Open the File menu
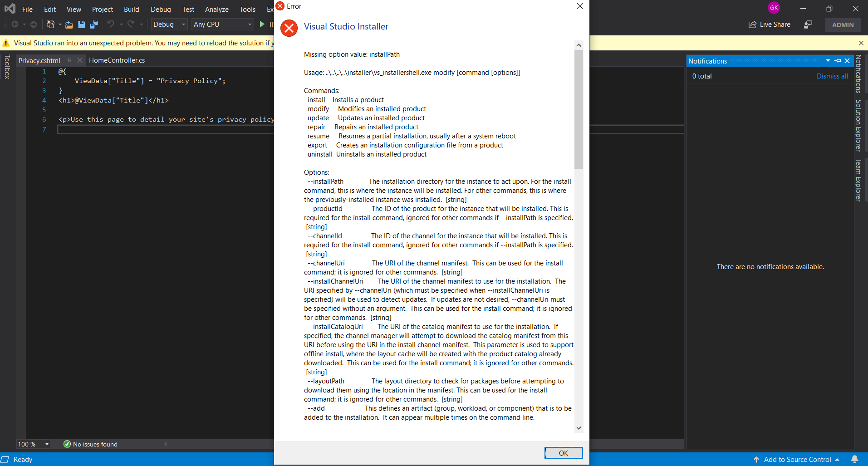Screen dimensions: 868x466 (x=27, y=9)
